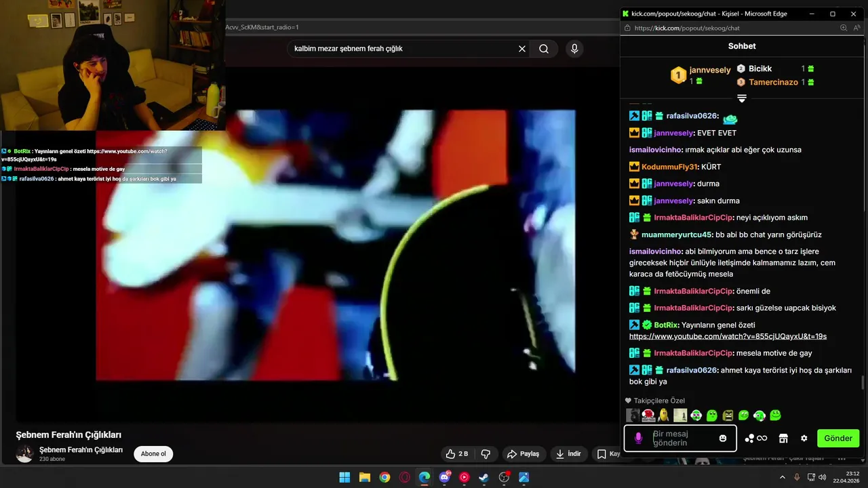Open OBS Studio from the taskbar
Screen dimensions: 868x488
click(x=504, y=477)
